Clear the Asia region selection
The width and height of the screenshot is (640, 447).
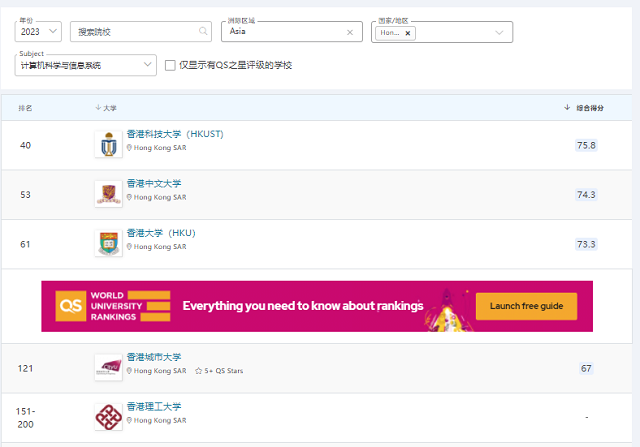pyautogui.click(x=350, y=32)
